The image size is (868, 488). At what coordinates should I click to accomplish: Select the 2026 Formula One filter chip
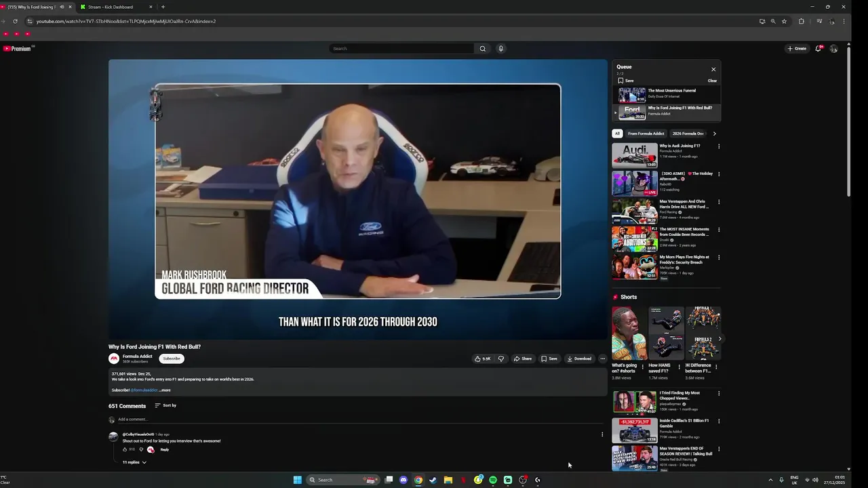[688, 134]
